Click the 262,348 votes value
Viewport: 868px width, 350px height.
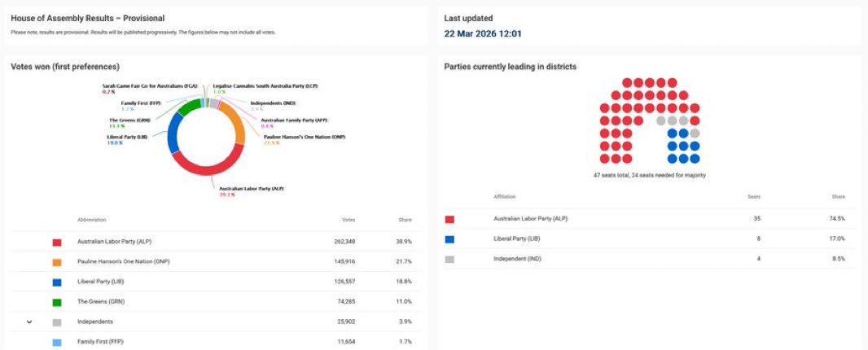(x=346, y=242)
